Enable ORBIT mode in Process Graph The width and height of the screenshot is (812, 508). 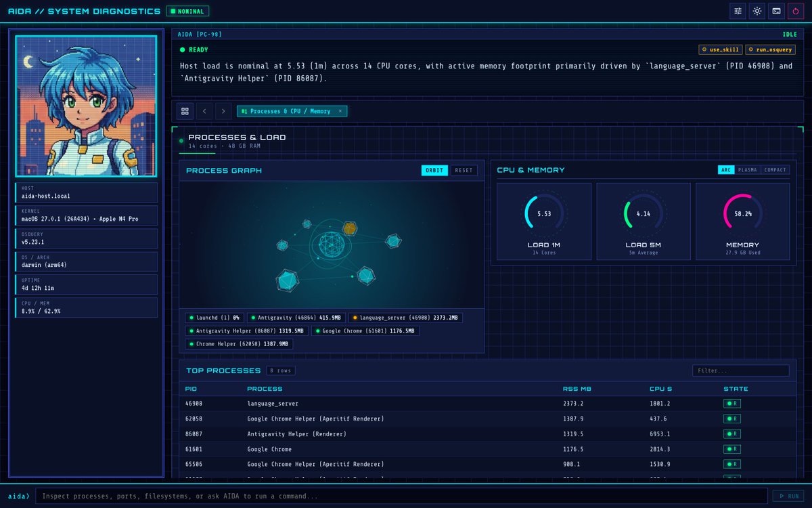[x=434, y=170]
